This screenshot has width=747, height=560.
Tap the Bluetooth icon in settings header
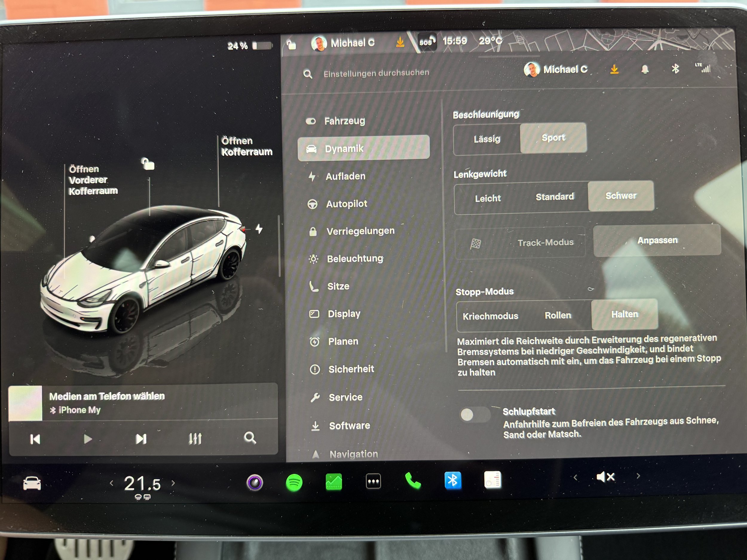pyautogui.click(x=675, y=69)
